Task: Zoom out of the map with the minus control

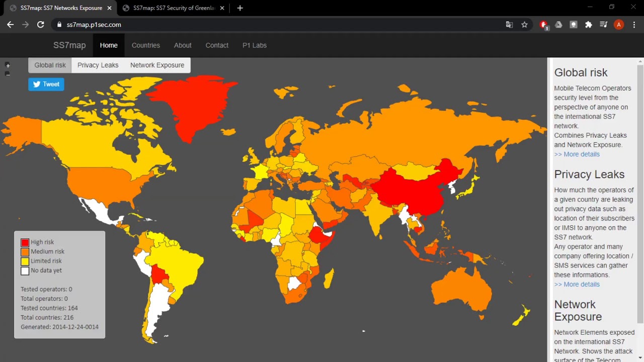Action: coord(8,73)
